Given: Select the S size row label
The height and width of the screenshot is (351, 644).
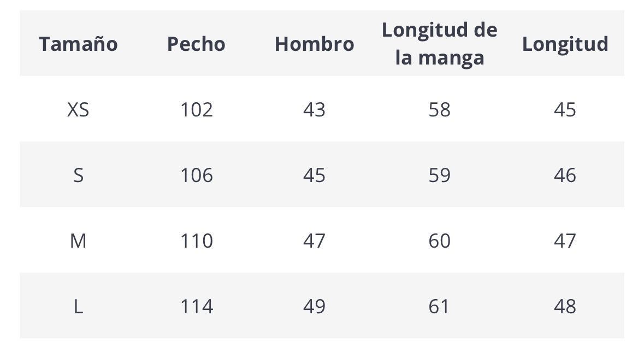Looking at the screenshot, I should pos(78,175).
